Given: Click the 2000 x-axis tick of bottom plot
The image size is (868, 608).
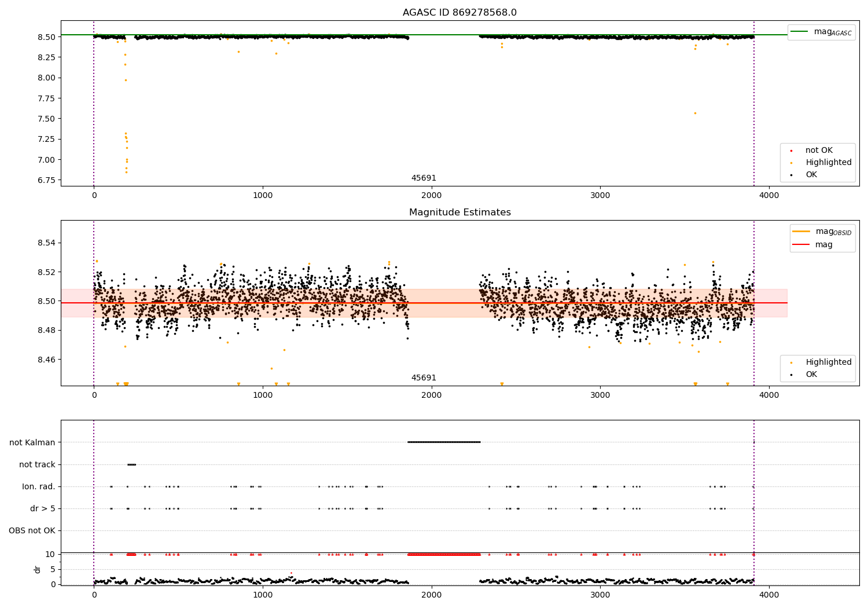Looking at the screenshot, I should pyautogui.click(x=432, y=595).
